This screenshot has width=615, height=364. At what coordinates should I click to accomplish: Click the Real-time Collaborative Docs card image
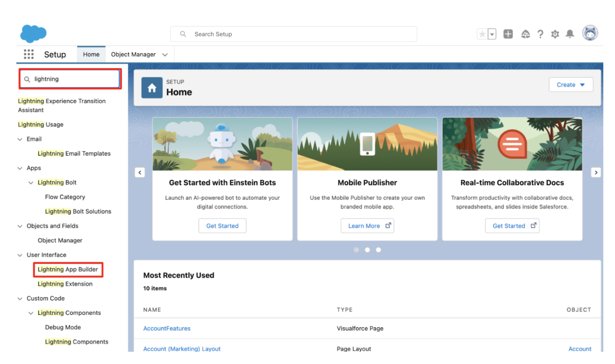512,144
